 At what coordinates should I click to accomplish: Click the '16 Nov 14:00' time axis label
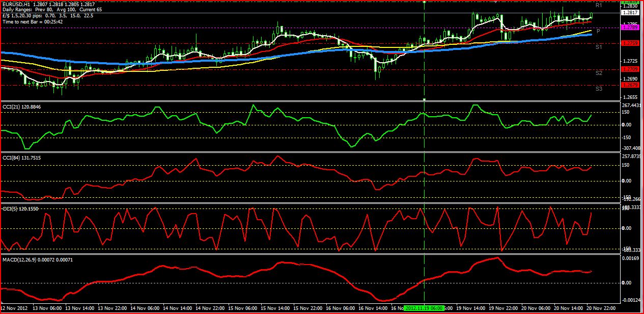(x=374, y=308)
